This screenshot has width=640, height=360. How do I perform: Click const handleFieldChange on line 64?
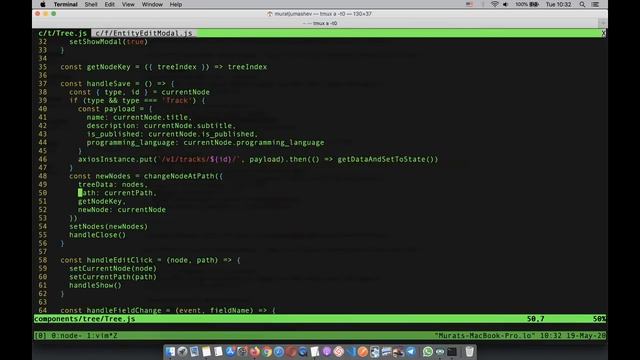[111, 311]
